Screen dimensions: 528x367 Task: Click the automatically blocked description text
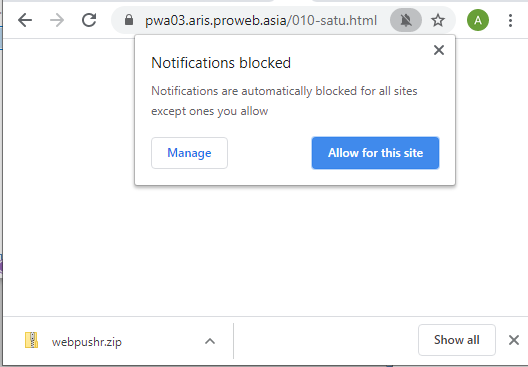[x=284, y=101]
